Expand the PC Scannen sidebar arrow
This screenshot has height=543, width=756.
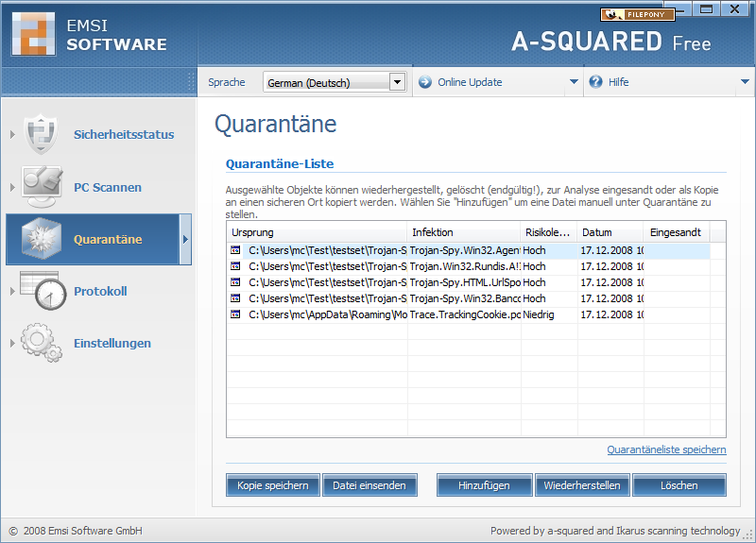[x=12, y=187]
